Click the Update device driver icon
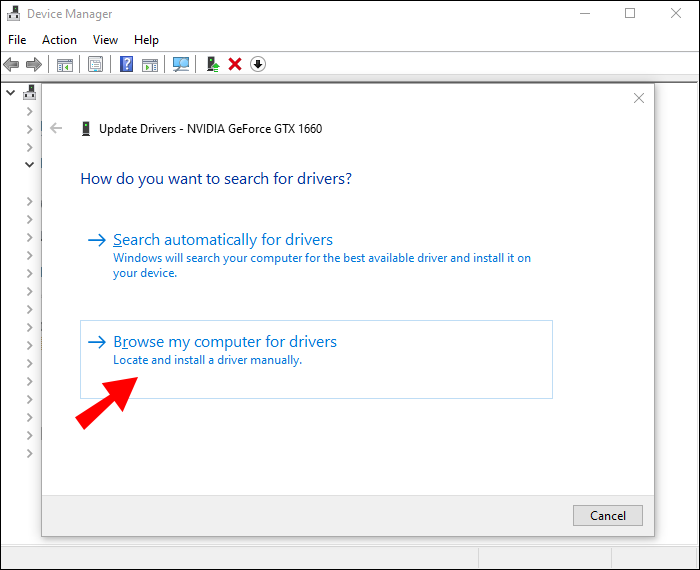The image size is (700, 570). [213, 65]
